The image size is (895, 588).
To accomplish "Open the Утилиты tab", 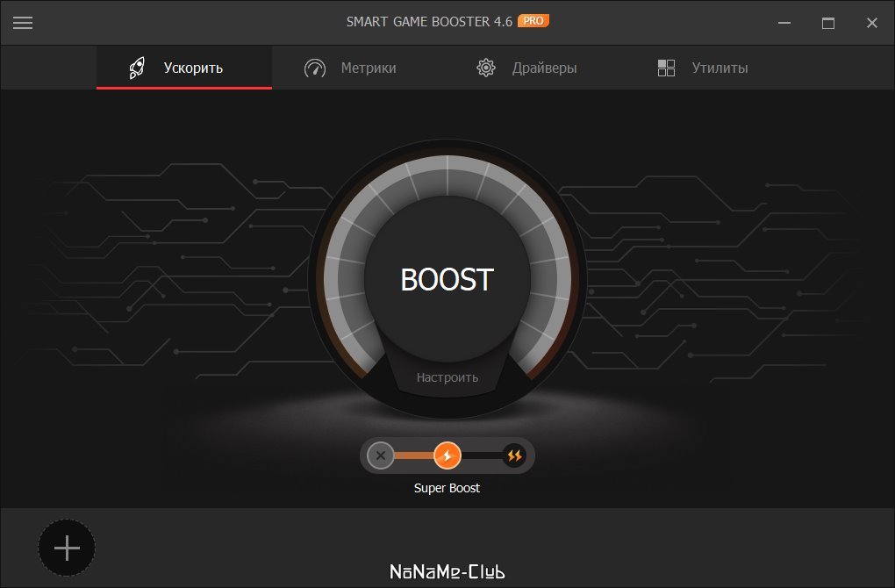I will click(x=703, y=68).
